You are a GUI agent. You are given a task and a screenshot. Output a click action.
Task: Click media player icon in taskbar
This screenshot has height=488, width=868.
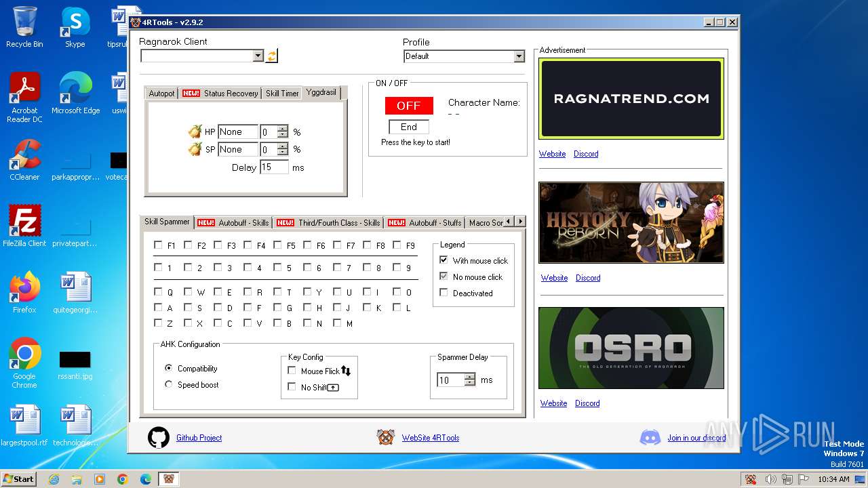100,479
